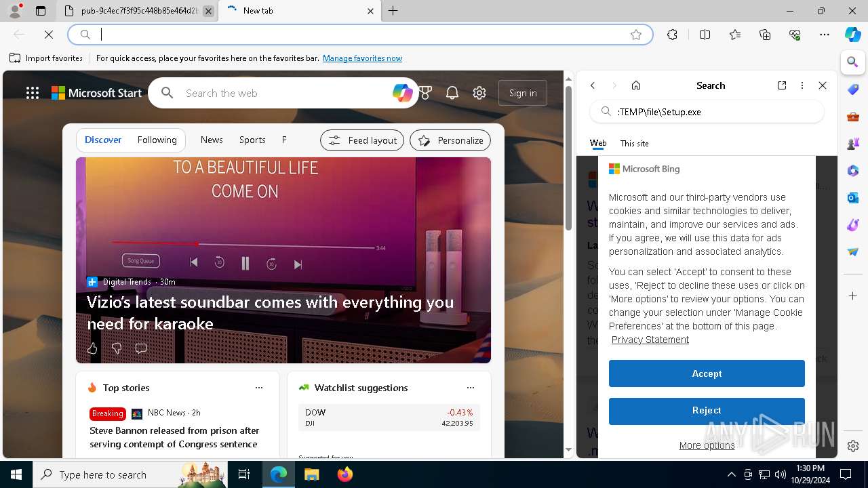This screenshot has width=868, height=488.
Task: Open the Edge profile icon
Action: click(15, 11)
